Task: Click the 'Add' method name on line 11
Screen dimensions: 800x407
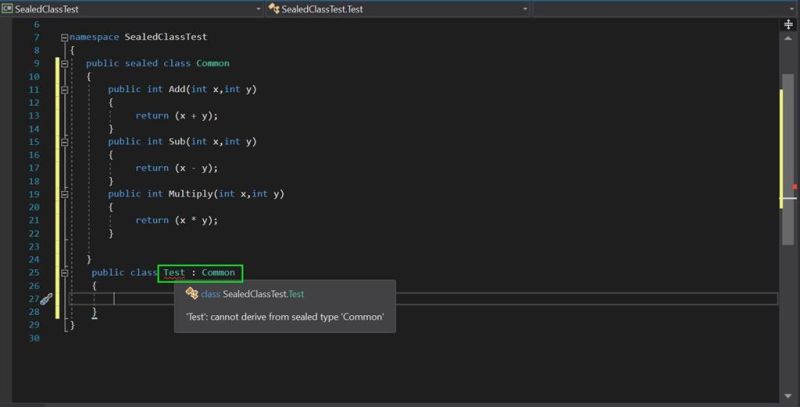Action: (x=177, y=89)
